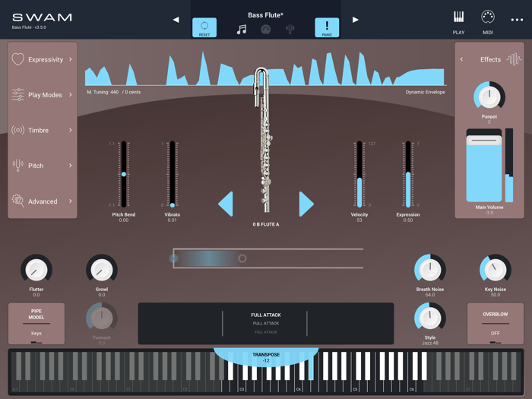
Task: Click the Jazz 48 style value
Action: [430, 343]
